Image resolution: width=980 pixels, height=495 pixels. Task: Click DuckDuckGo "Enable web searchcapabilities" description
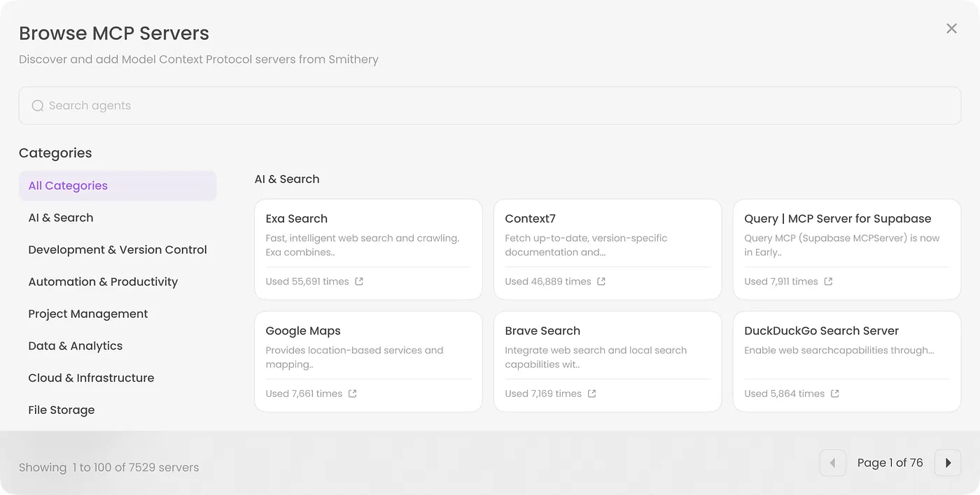coord(839,350)
